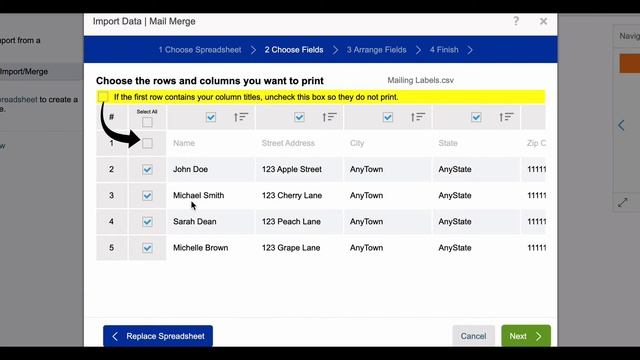Click row number 3 cell
Screen dimensions: 640x360
click(111, 196)
